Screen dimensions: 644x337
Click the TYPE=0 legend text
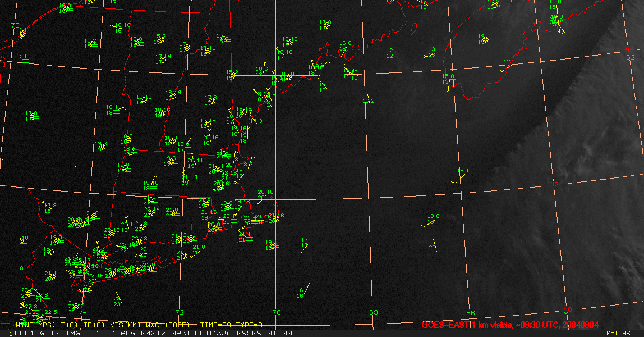pos(250,325)
